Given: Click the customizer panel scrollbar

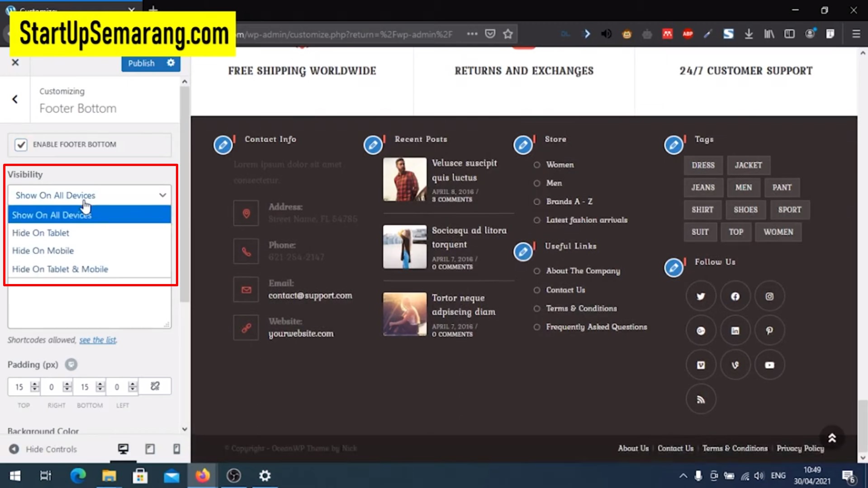Looking at the screenshot, I should pyautogui.click(x=184, y=194).
